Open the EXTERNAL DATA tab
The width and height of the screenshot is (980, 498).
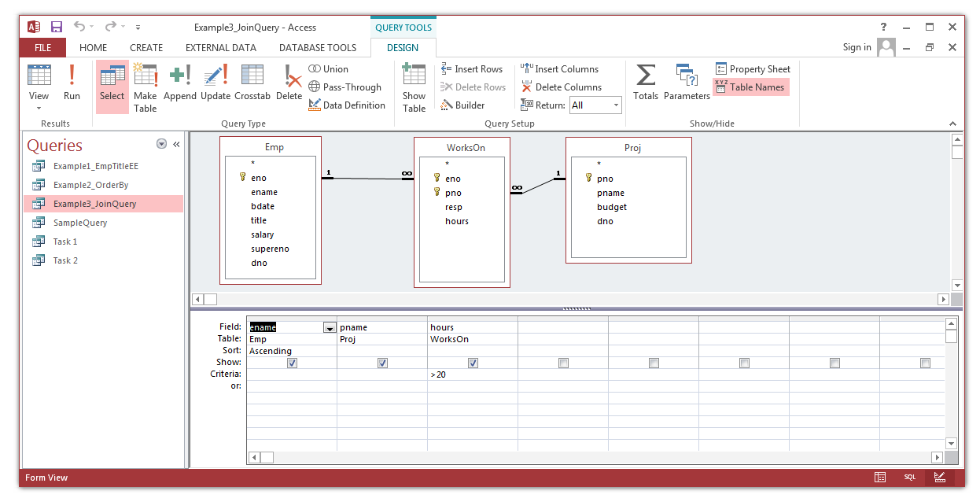[x=221, y=47]
